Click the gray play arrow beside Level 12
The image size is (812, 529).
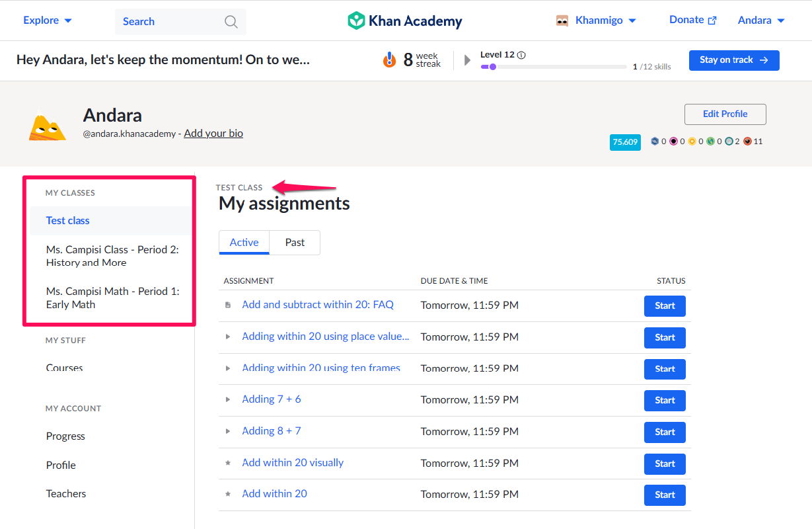[468, 60]
